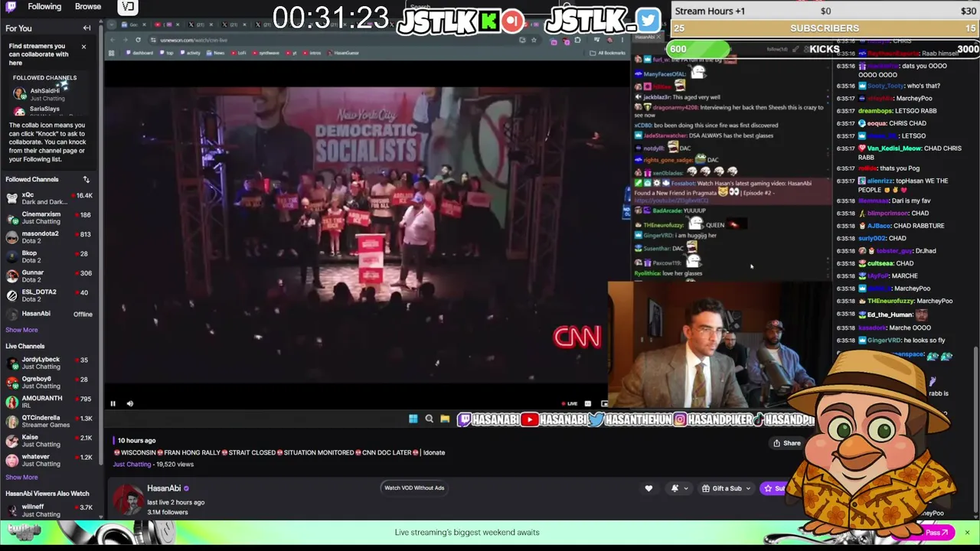The width and height of the screenshot is (980, 551).
Task: Open the Browse tab
Action: (88, 6)
